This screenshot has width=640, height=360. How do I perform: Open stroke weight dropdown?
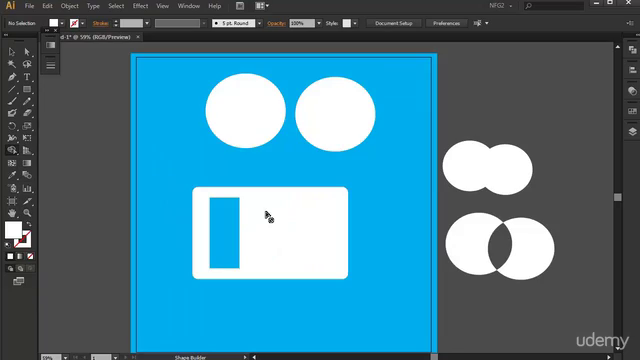coord(147,23)
